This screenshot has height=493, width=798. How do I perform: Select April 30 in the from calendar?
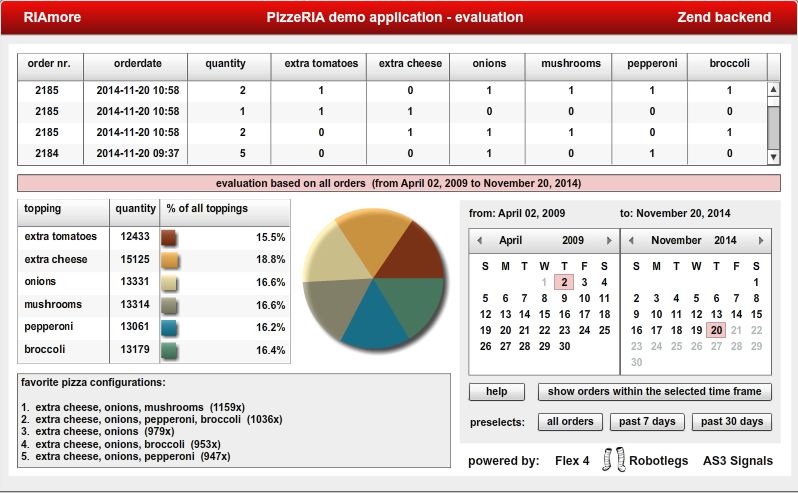(x=564, y=346)
